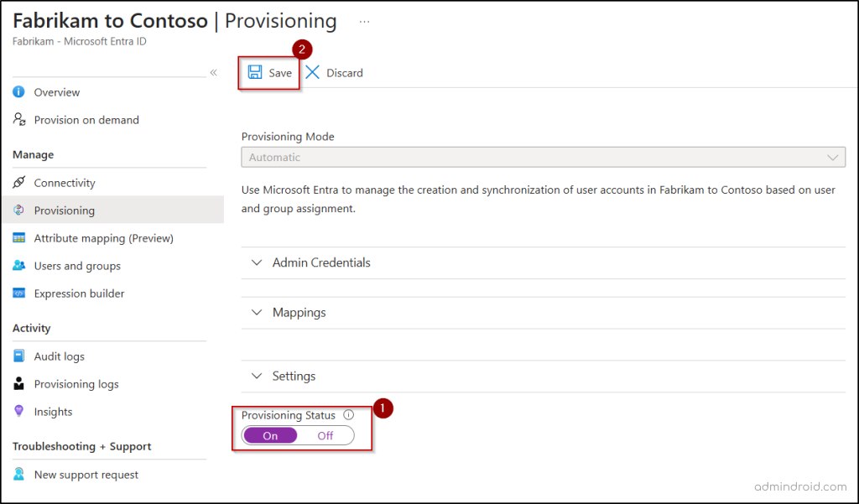
Task: Open Attribute mapping (Preview) via its icon
Action: 18,238
